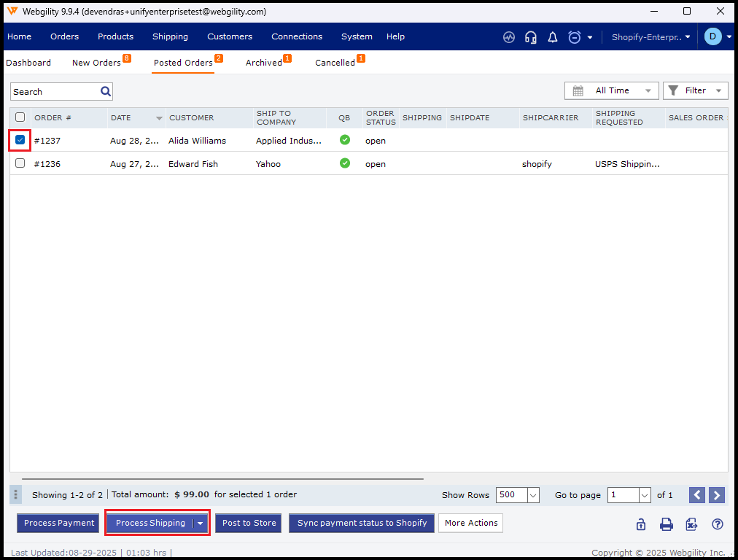This screenshot has width=738, height=560.
Task: Open the Show Rows dropdown
Action: [532, 495]
